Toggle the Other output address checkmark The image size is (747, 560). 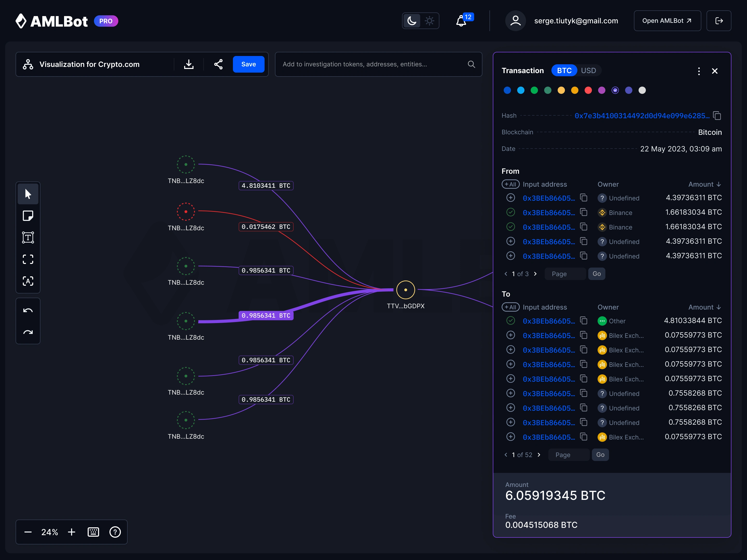(511, 321)
